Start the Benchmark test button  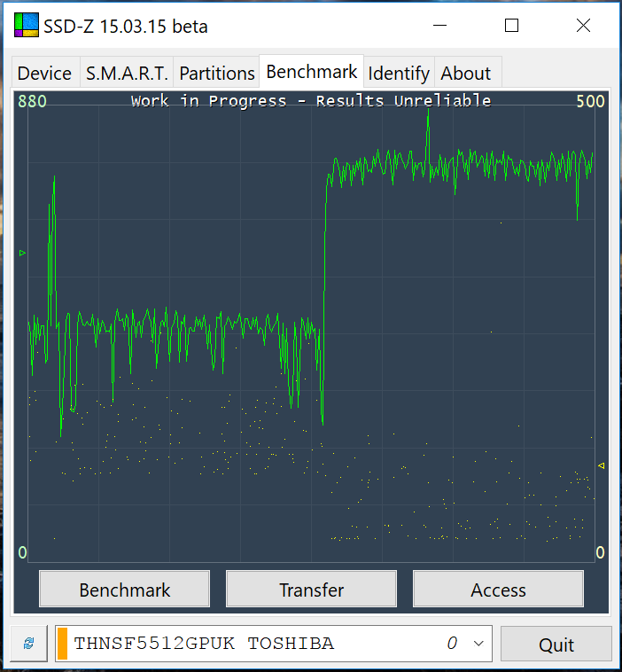[x=124, y=589]
